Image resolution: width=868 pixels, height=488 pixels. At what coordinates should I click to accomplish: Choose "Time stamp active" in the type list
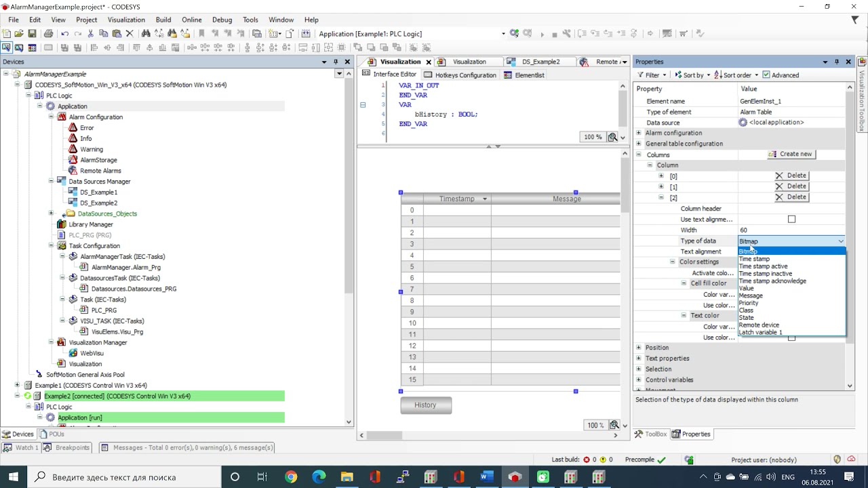[x=763, y=266]
